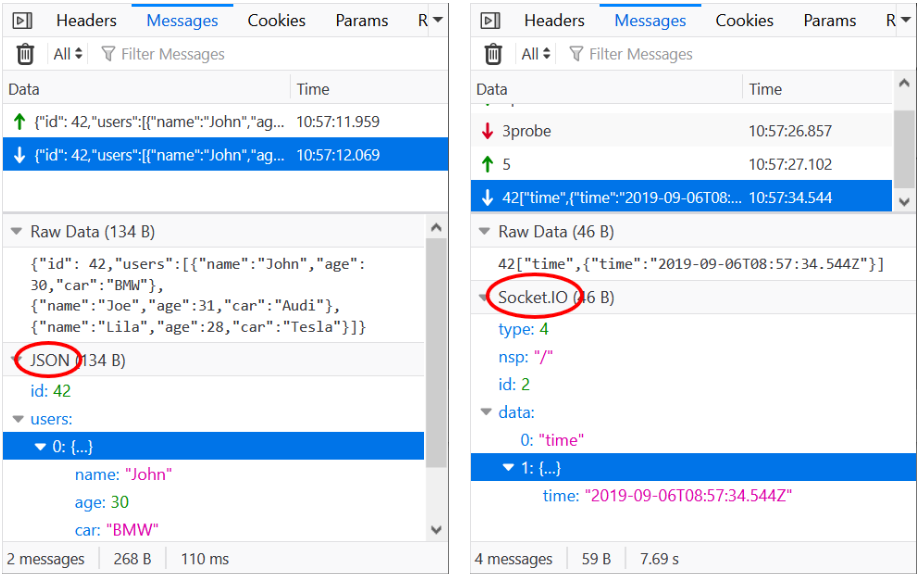Sort by Data column in left panel

[x=147, y=89]
